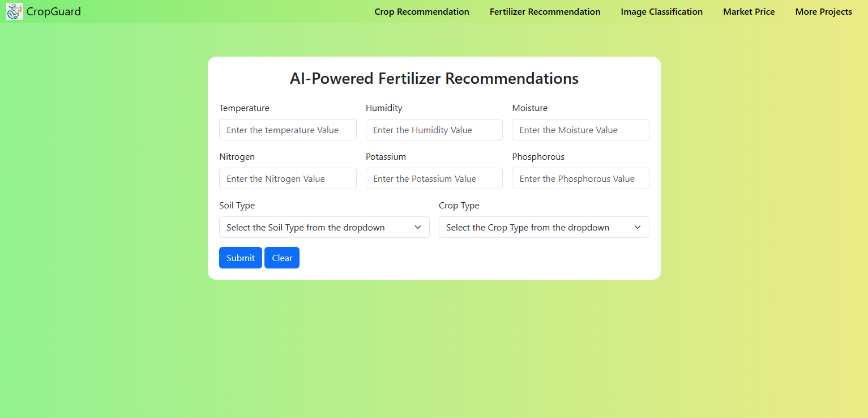The width and height of the screenshot is (868, 418).
Task: Click the Temperature input field
Action: point(288,130)
